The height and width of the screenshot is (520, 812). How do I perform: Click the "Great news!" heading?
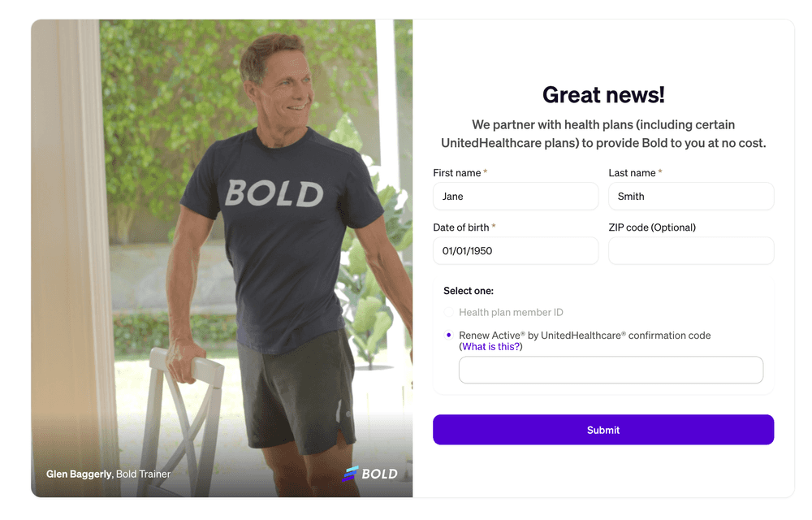tap(603, 95)
